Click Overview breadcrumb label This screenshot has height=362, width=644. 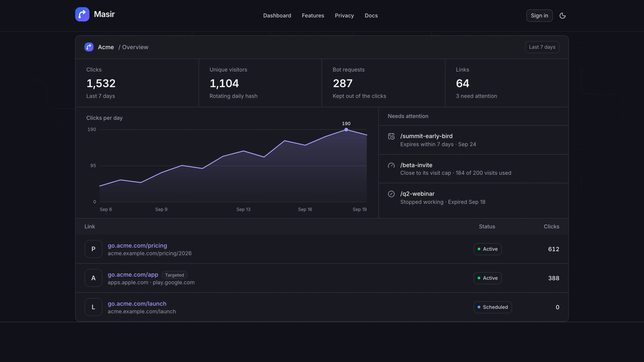135,47
